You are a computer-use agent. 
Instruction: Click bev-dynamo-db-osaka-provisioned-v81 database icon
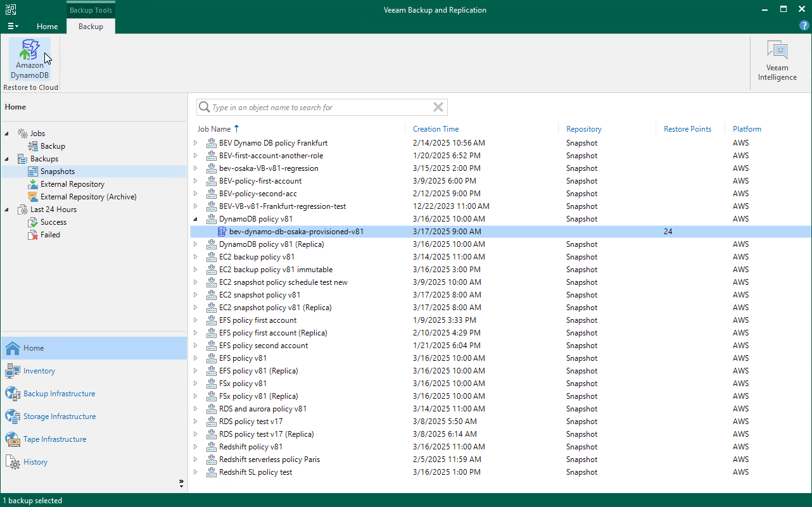tap(222, 232)
